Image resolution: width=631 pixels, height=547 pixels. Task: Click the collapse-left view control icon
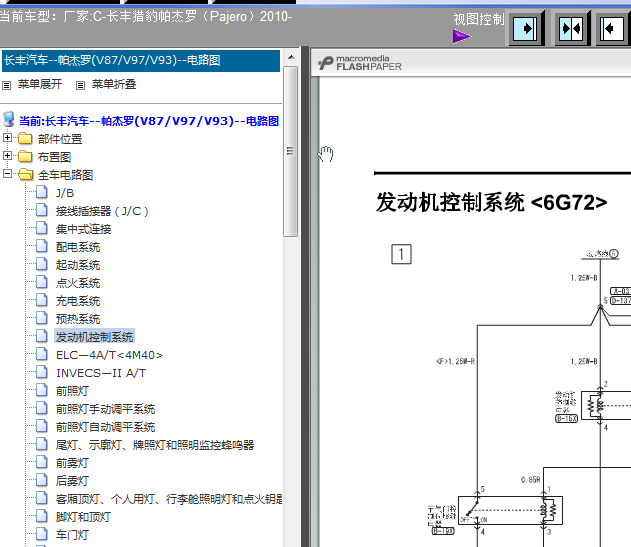(612, 29)
